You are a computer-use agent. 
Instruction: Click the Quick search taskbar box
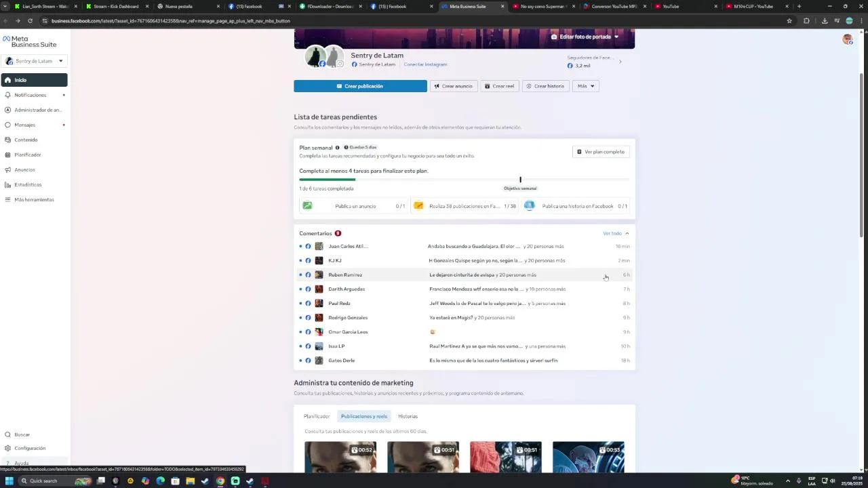[56, 481]
